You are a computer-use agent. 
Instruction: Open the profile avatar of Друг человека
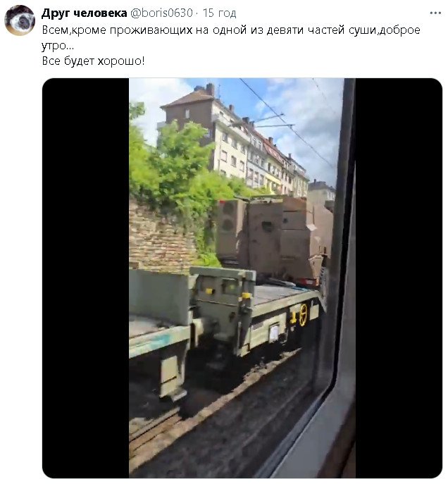pyautogui.click(x=20, y=20)
